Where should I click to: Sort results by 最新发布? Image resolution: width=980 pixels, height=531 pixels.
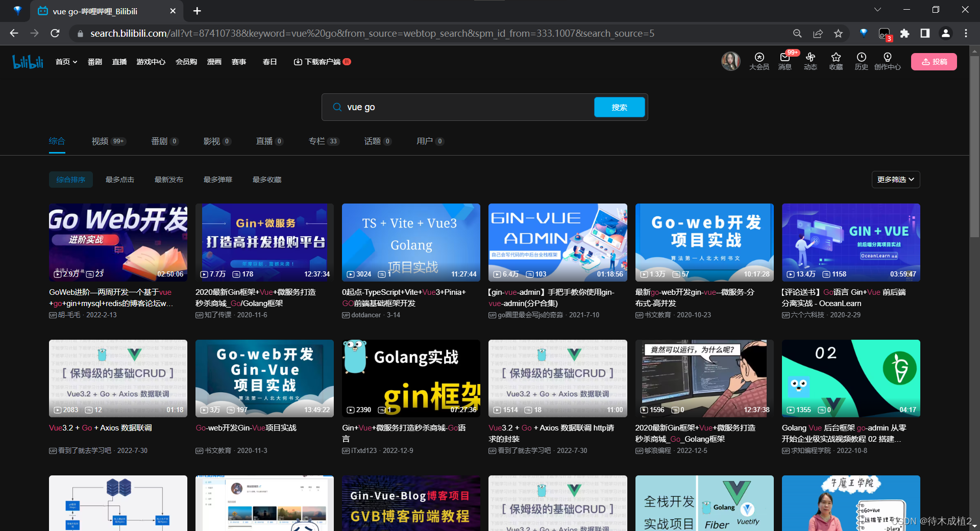pyautogui.click(x=169, y=180)
